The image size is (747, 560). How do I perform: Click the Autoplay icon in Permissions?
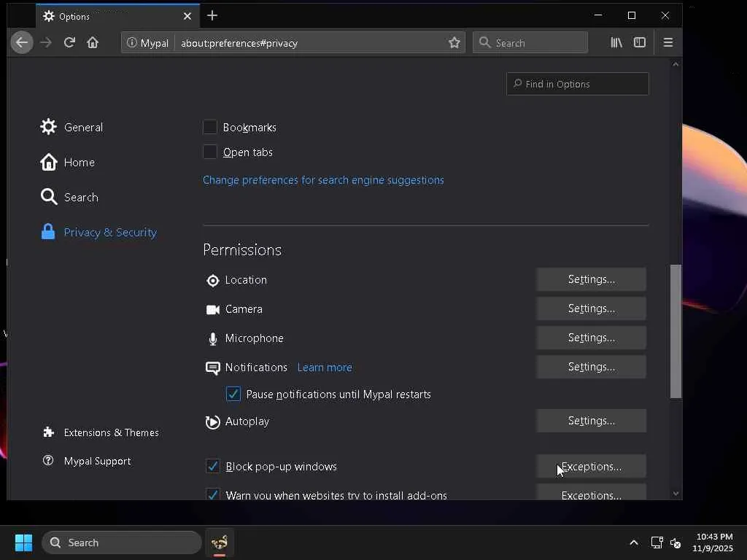(x=212, y=422)
